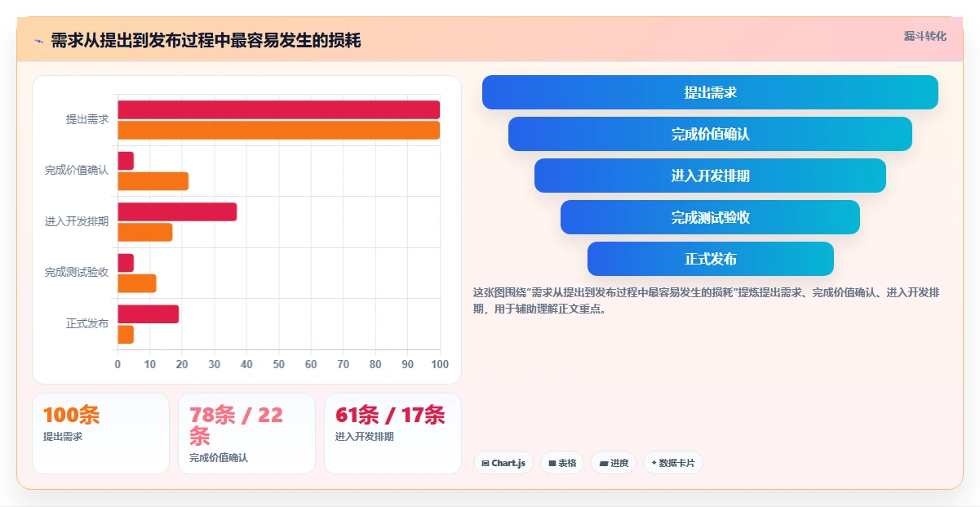Open the 61条 / 17条 stat card
The width and height of the screenshot is (980, 507).
tap(392, 434)
